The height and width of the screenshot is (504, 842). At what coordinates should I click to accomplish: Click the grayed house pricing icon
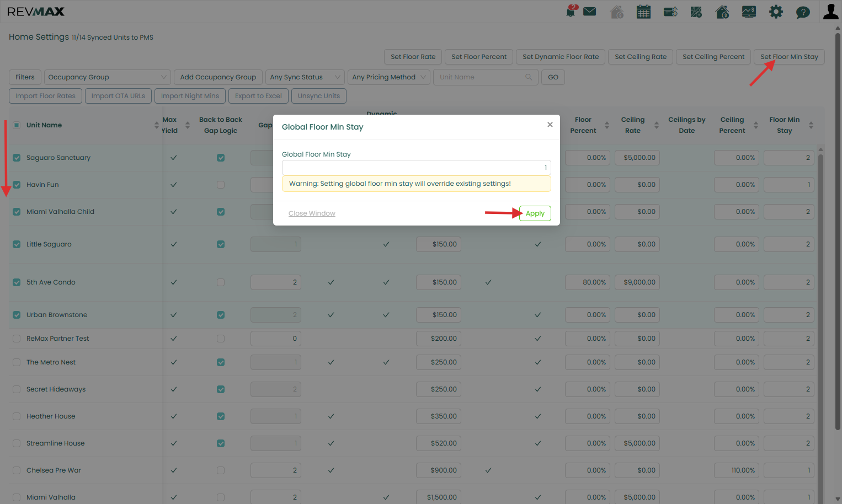617,12
